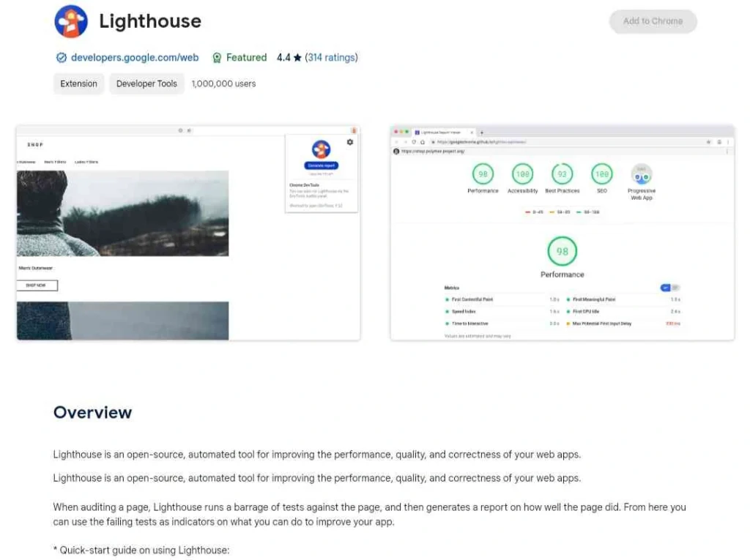
Task: Open the 314 ratings link
Action: pos(331,58)
